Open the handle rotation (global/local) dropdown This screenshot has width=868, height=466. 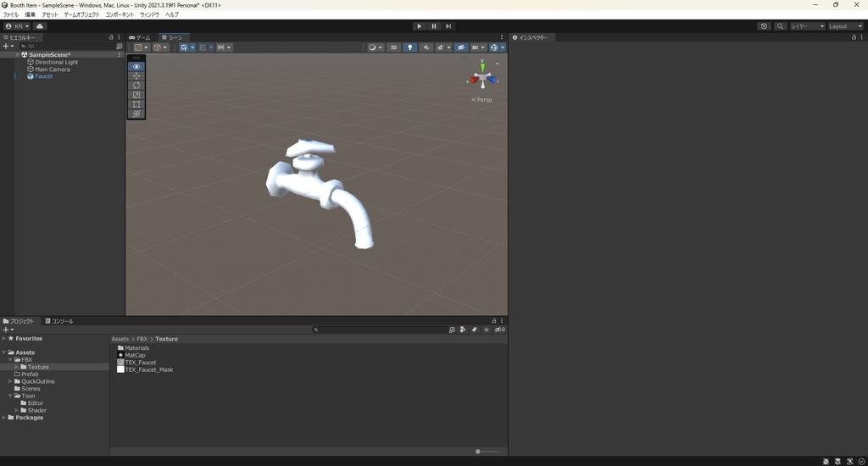point(160,47)
